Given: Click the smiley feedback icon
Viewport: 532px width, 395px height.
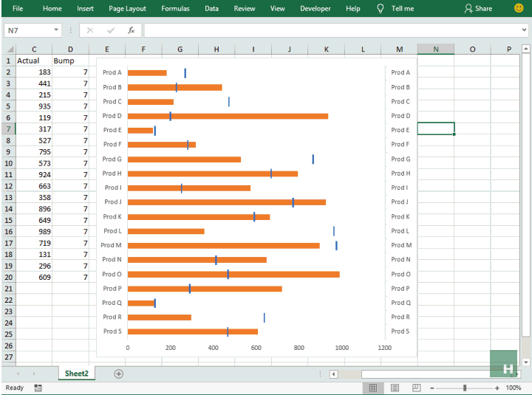Looking at the screenshot, I should point(519,8).
